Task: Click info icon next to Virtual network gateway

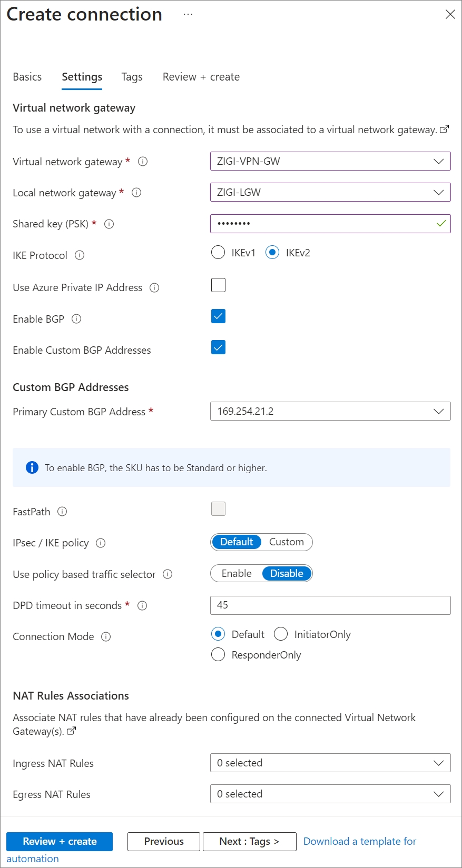Action: click(x=143, y=162)
